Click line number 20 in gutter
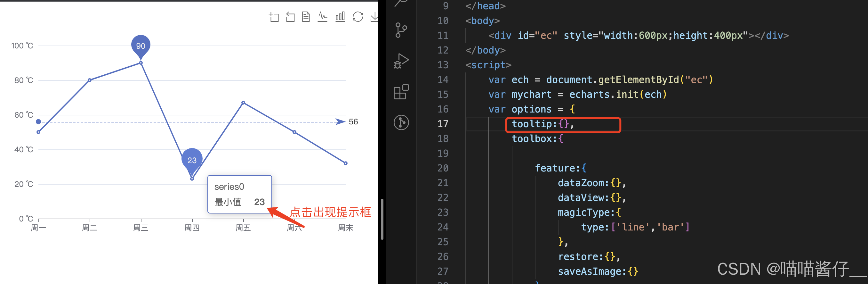The width and height of the screenshot is (868, 284). [x=443, y=168]
